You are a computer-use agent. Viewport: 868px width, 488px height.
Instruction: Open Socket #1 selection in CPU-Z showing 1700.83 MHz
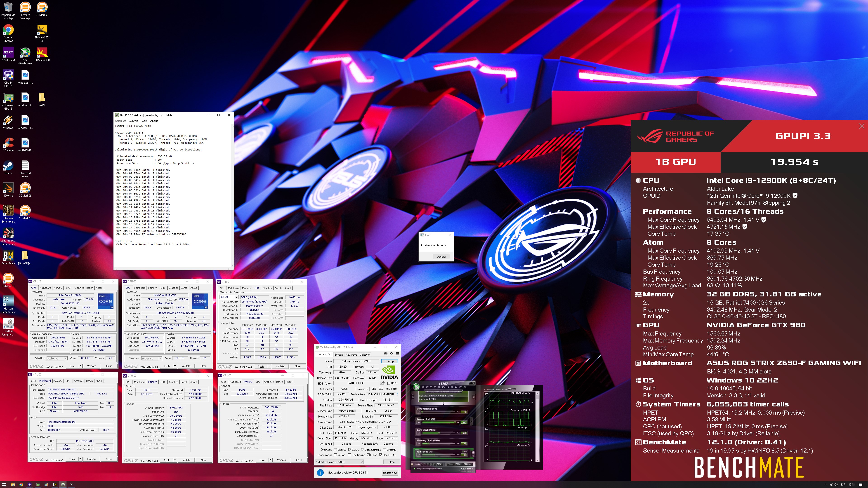[57, 358]
